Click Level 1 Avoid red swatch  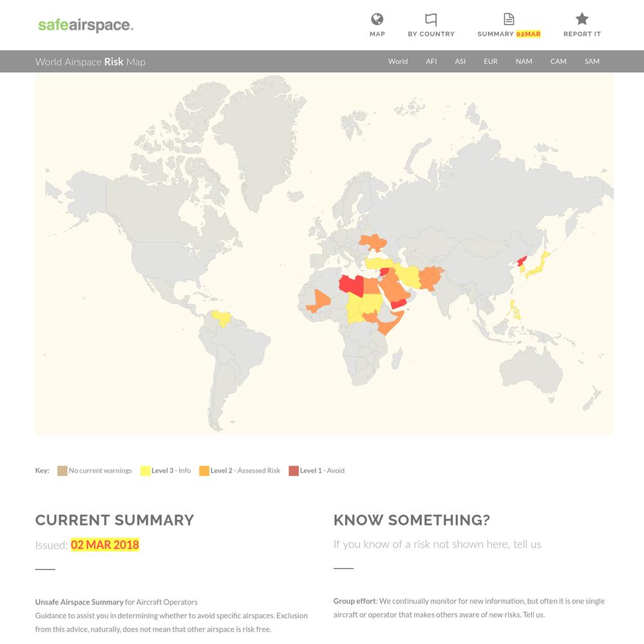[x=294, y=471]
